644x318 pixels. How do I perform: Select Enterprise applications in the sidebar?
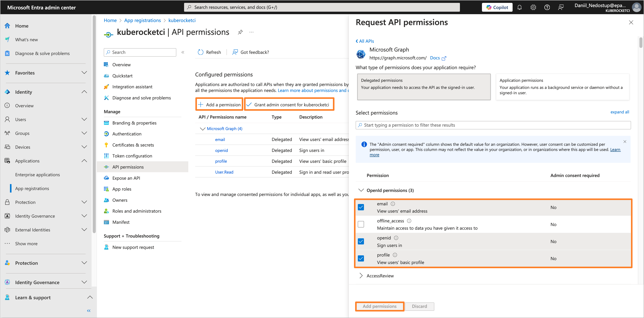click(38, 175)
